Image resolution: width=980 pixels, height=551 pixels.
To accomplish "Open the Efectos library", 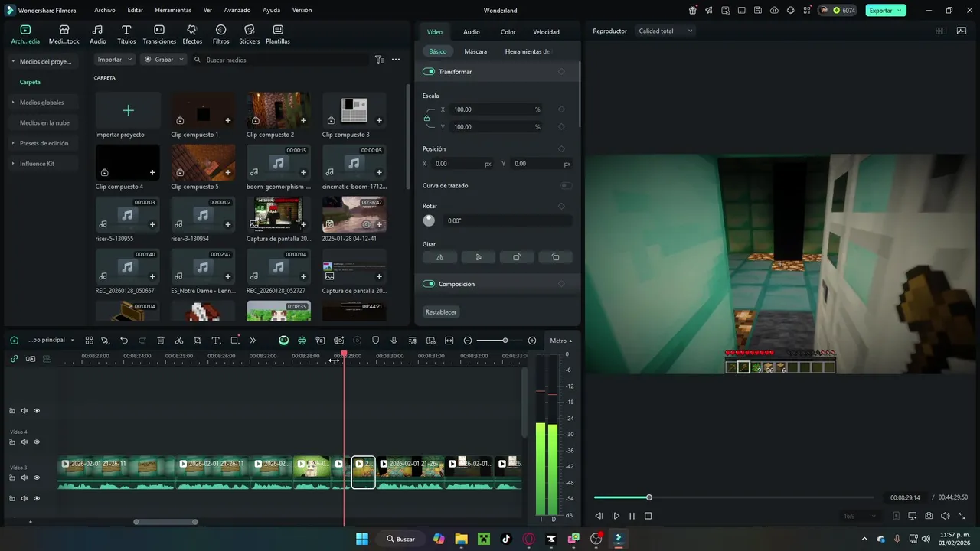I will (x=192, y=34).
